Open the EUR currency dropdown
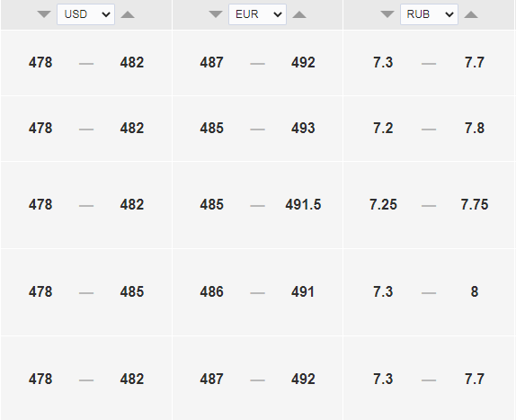Image resolution: width=516 pixels, height=420 pixels. [258, 14]
